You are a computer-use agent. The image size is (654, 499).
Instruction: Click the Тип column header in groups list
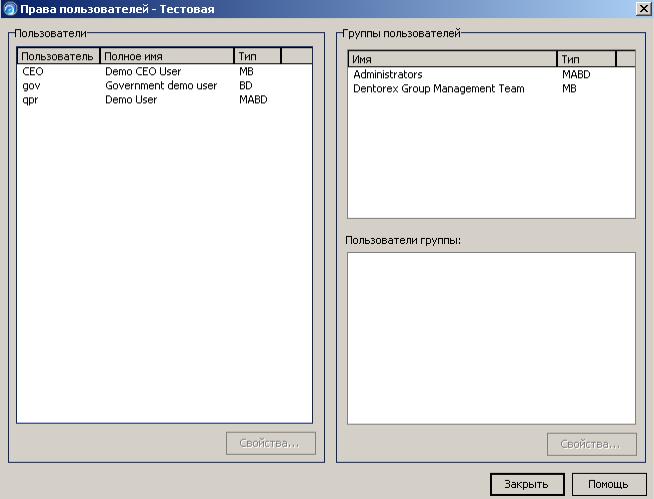[586, 59]
